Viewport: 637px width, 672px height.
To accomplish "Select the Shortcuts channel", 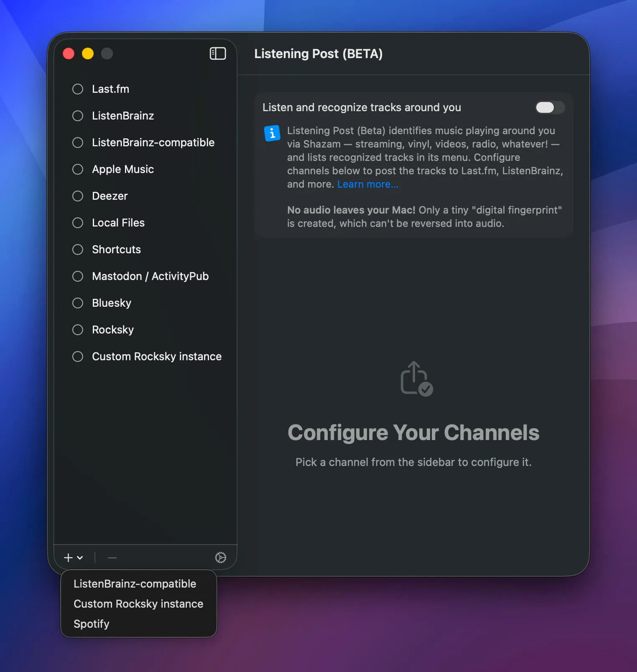I will point(116,249).
